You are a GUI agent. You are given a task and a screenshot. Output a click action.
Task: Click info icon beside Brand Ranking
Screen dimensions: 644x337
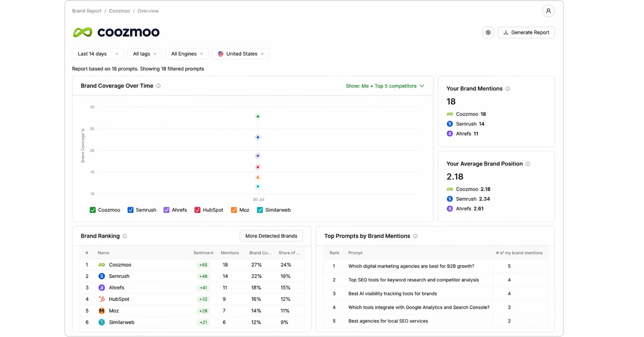(125, 236)
